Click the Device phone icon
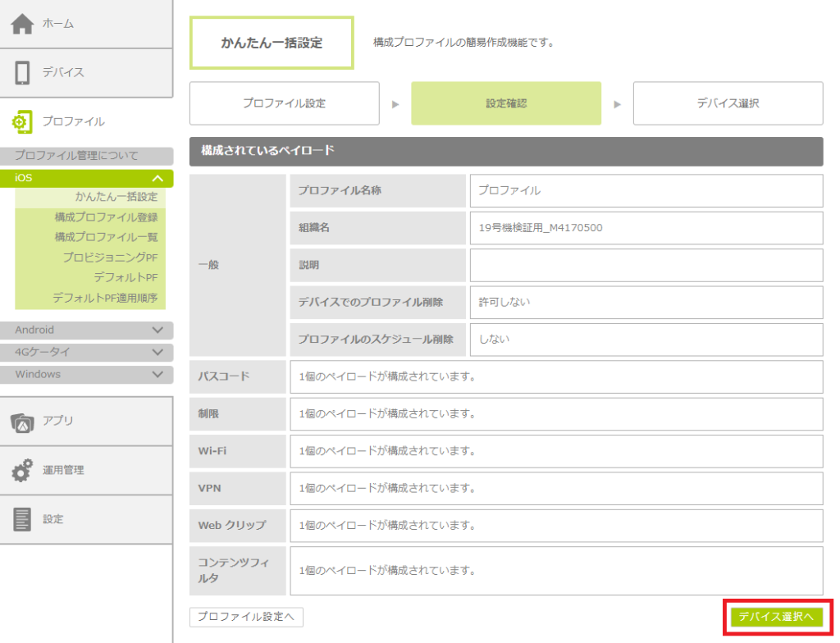 pos(23,73)
